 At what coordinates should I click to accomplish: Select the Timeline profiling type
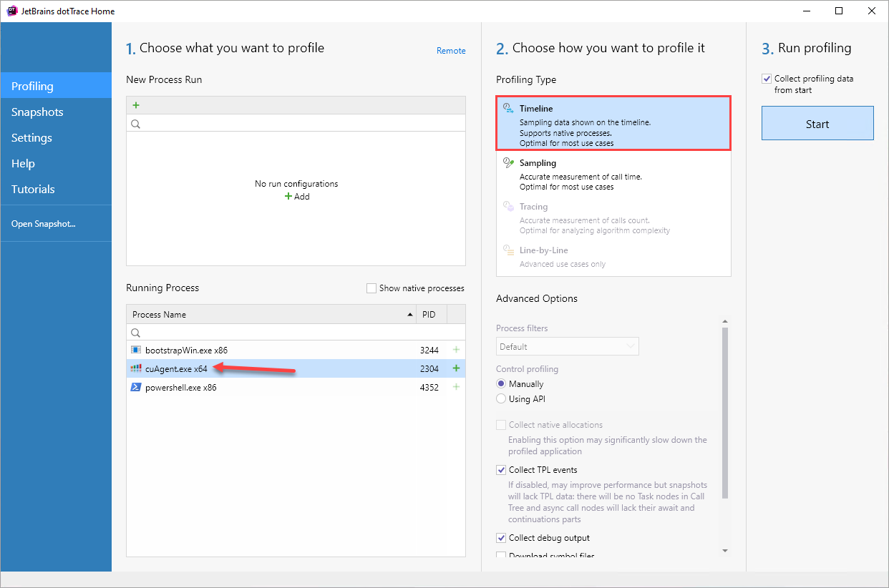[613, 123]
